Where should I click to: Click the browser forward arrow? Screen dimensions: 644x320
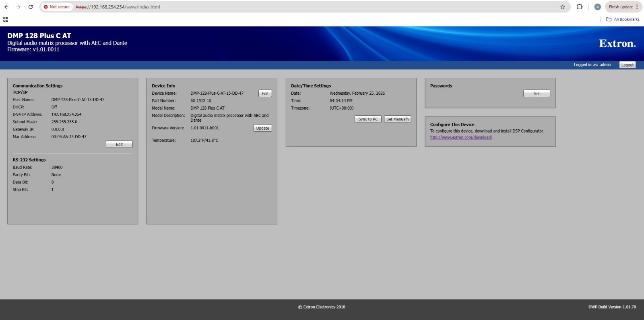click(19, 7)
